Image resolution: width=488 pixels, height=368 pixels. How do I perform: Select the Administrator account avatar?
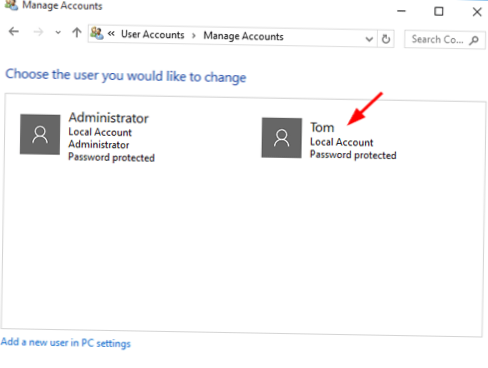click(x=40, y=134)
